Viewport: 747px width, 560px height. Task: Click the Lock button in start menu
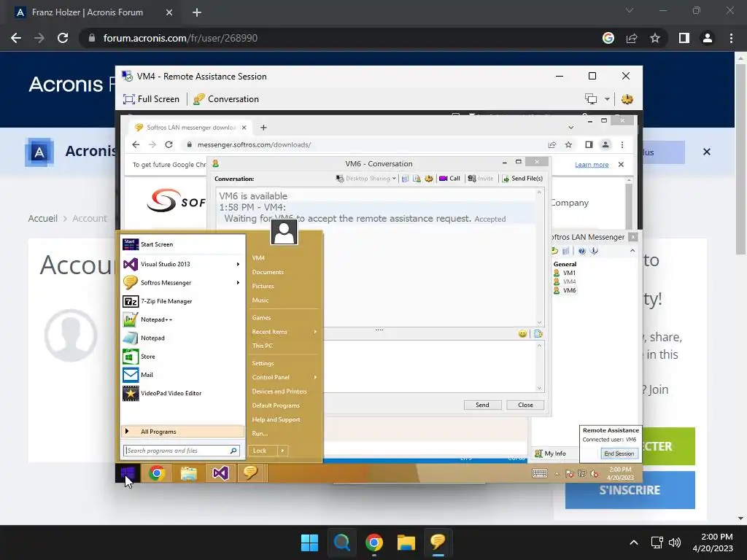click(x=263, y=451)
